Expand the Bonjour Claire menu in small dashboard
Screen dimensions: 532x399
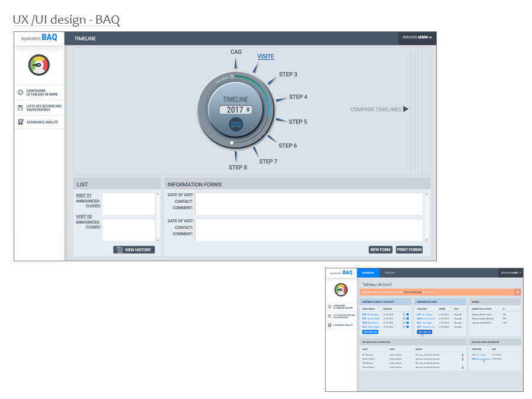click(511, 273)
